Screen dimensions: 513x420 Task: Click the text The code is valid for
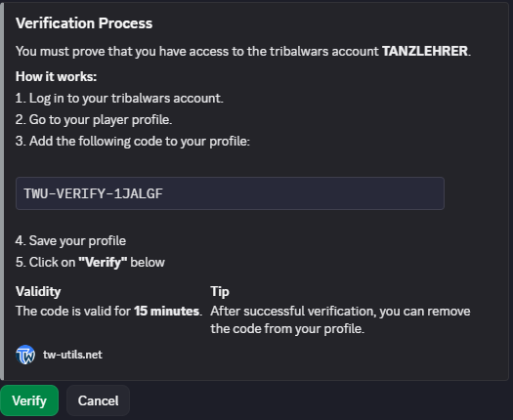[x=73, y=311]
